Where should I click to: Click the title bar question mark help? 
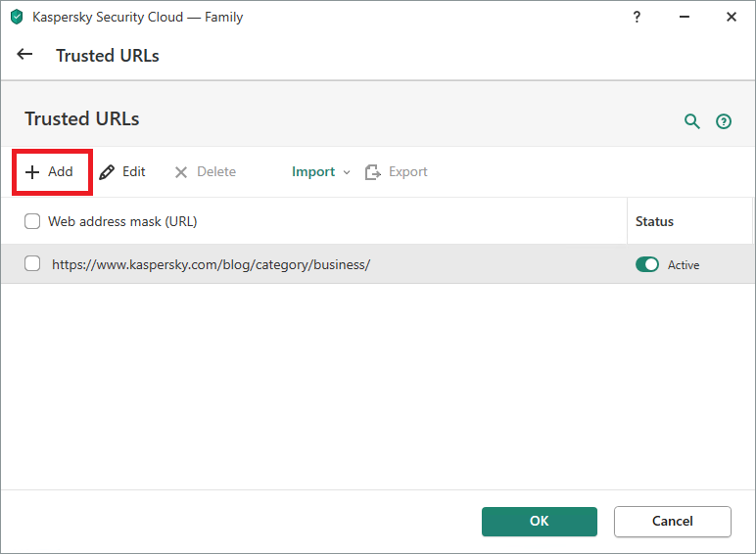click(637, 18)
